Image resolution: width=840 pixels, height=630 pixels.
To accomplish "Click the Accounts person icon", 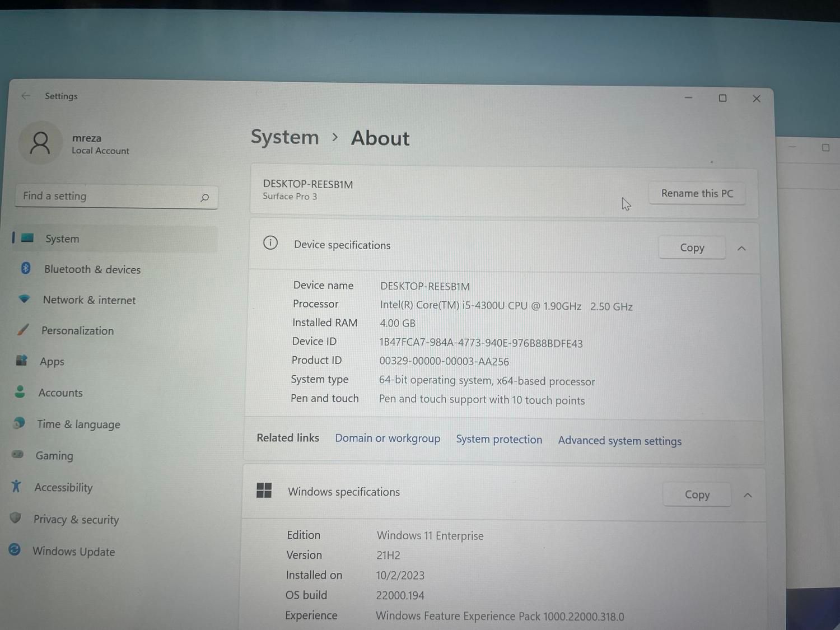I will pyautogui.click(x=20, y=391).
